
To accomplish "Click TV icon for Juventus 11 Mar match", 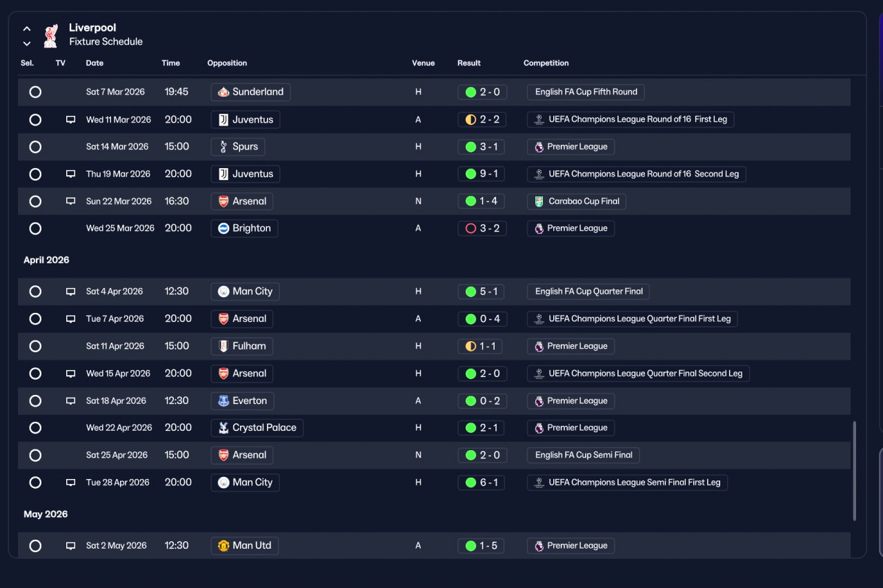I will pos(70,119).
